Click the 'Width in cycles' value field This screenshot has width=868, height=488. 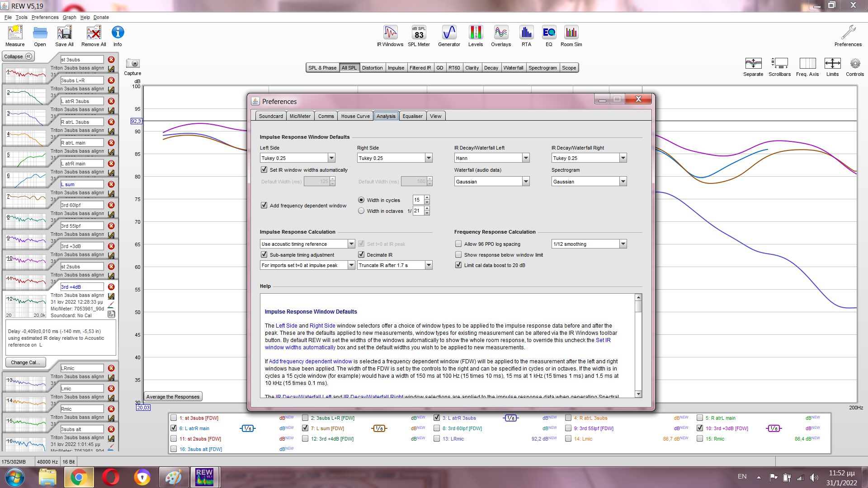pyautogui.click(x=418, y=200)
